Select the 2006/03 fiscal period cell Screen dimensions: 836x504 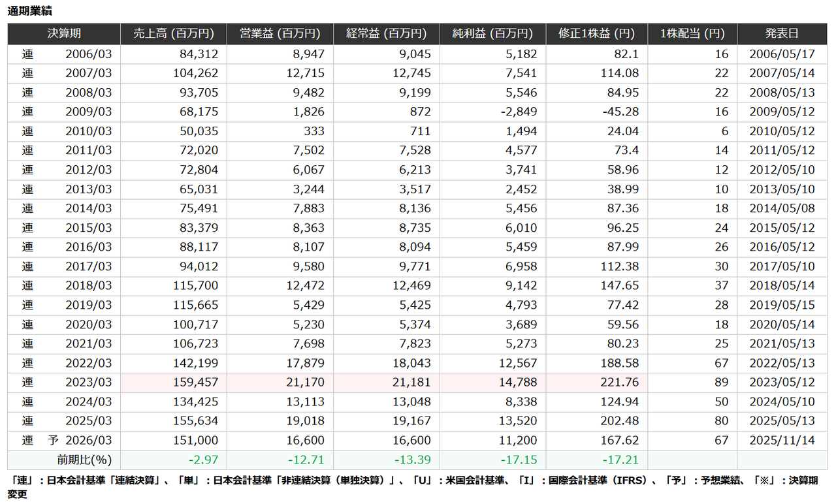tap(88, 54)
